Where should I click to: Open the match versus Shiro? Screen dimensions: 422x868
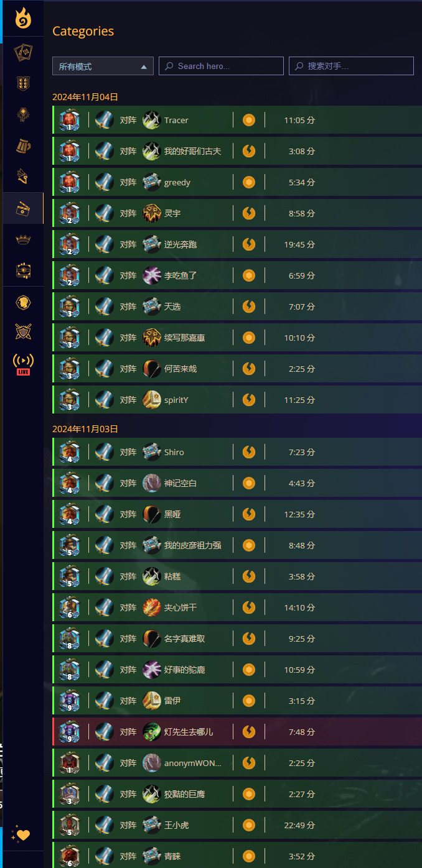[237, 452]
